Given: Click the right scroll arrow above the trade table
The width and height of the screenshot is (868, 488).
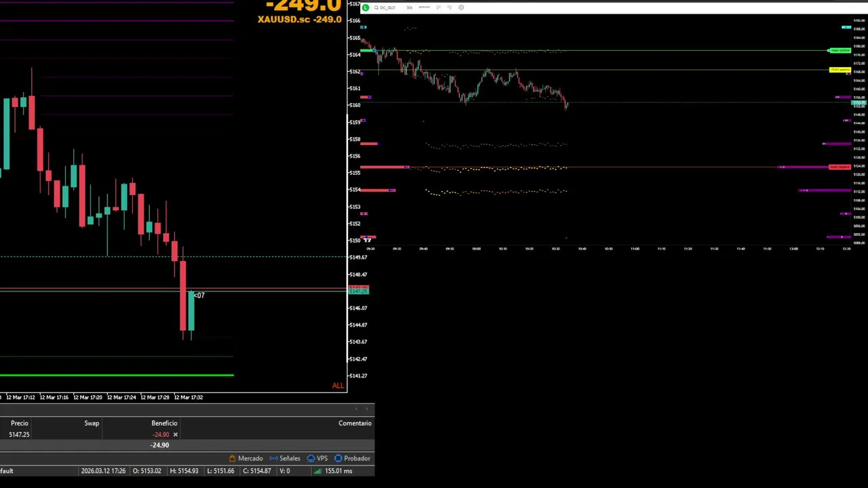Looking at the screenshot, I should 368,409.
